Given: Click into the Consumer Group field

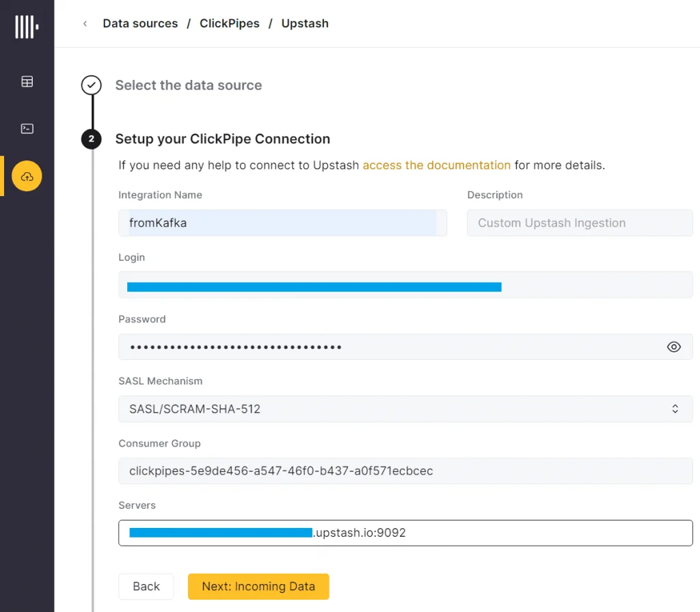Looking at the screenshot, I should point(405,471).
